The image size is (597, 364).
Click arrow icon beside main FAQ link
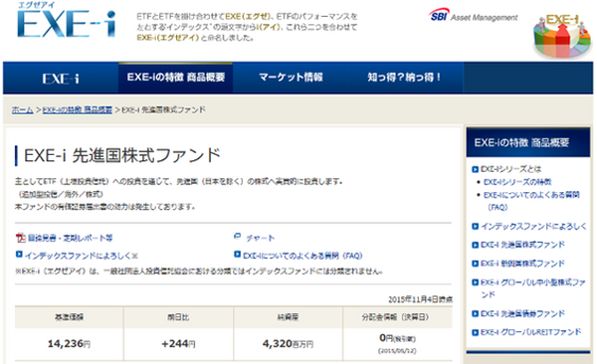click(x=237, y=254)
